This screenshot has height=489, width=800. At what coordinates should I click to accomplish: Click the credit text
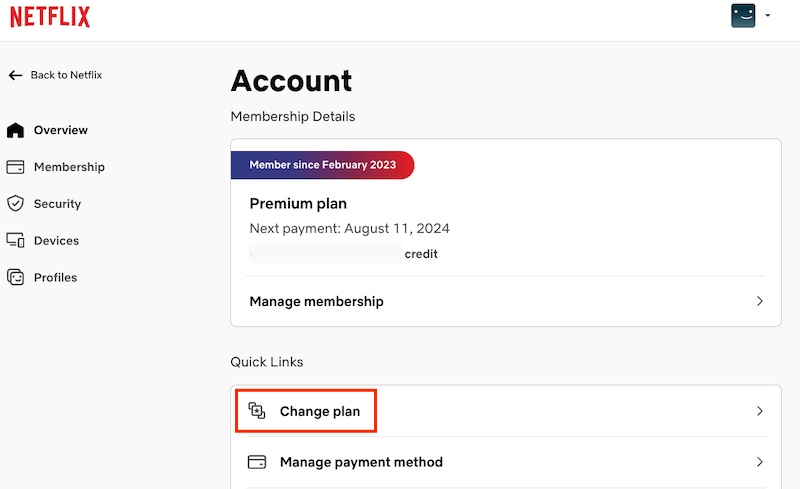point(421,254)
